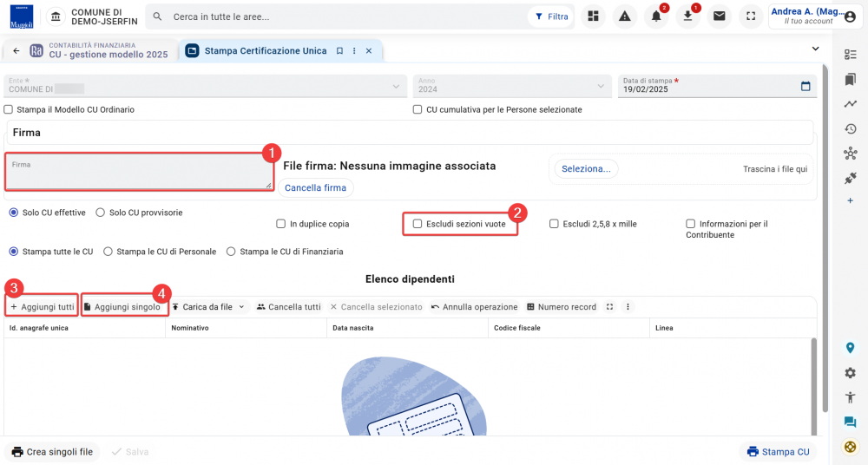Open the warning alerts icon
The width and height of the screenshot is (868, 465).
coord(624,16)
